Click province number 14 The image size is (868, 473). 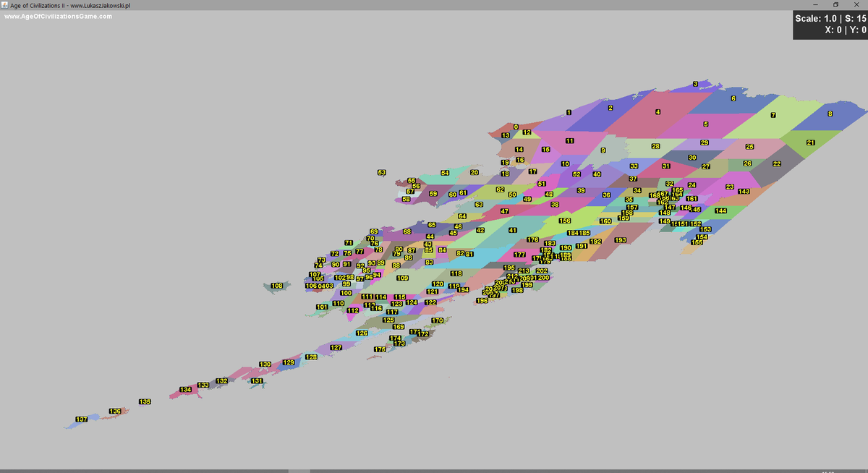tap(519, 150)
